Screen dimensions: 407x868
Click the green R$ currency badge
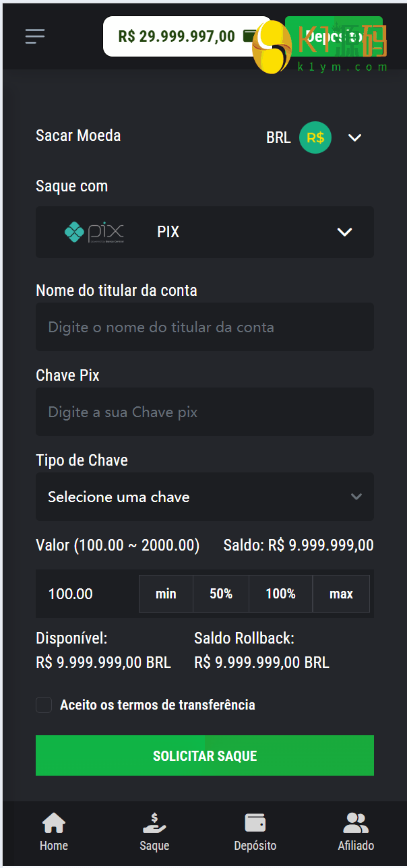(x=315, y=137)
